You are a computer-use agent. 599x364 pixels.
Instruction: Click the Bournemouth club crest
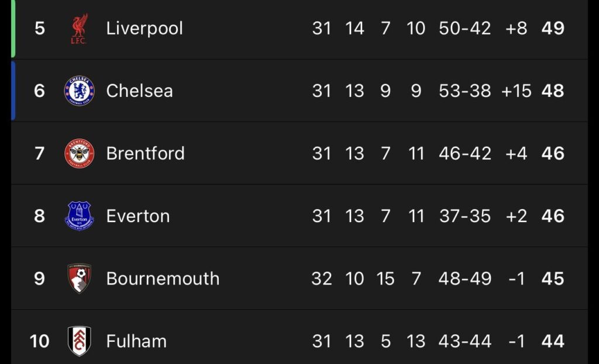[x=79, y=279]
